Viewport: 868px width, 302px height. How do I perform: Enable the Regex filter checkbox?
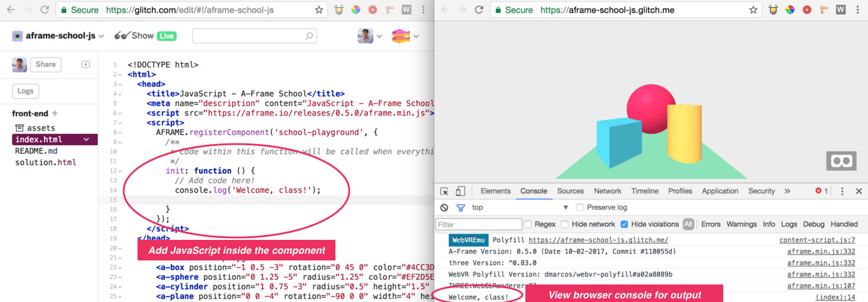click(528, 224)
